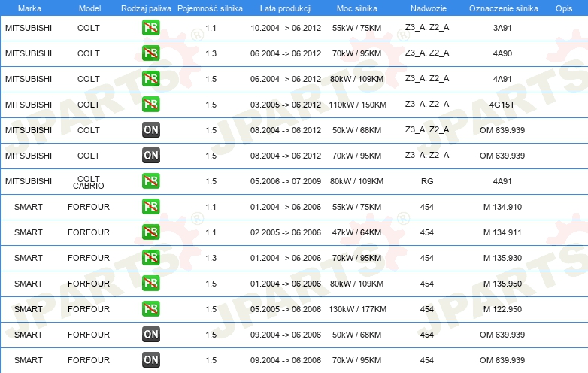Viewport: 588px width, 373px height.
Task: Click diesel ON icon in Mitsubishi Colt 70kW OM 639.939 row
Action: point(150,155)
